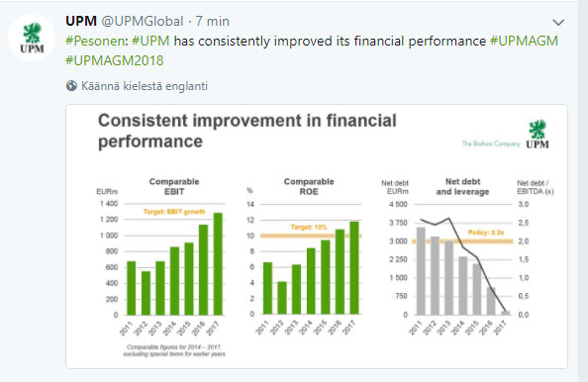Click Käännä kielestä englanti translate link
Screen dimensions: 588x382
pyautogui.click(x=145, y=86)
